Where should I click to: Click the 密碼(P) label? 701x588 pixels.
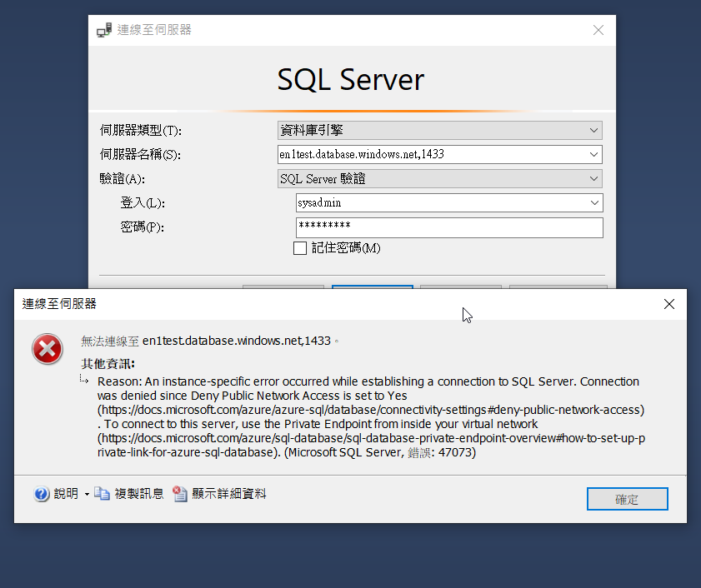coord(143,227)
